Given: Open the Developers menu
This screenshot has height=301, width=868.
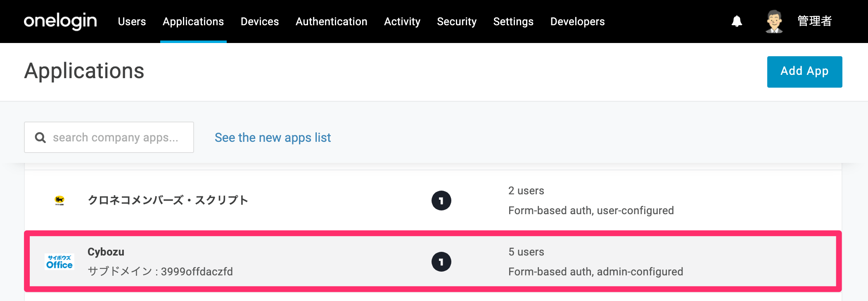Looking at the screenshot, I should pyautogui.click(x=577, y=21).
